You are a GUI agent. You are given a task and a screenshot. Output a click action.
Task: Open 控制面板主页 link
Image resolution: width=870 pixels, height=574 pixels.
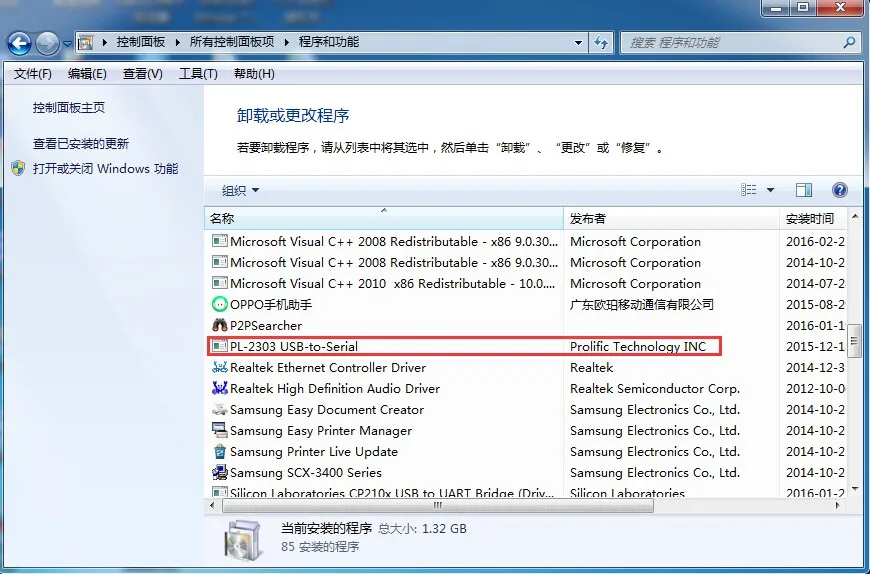tap(69, 108)
